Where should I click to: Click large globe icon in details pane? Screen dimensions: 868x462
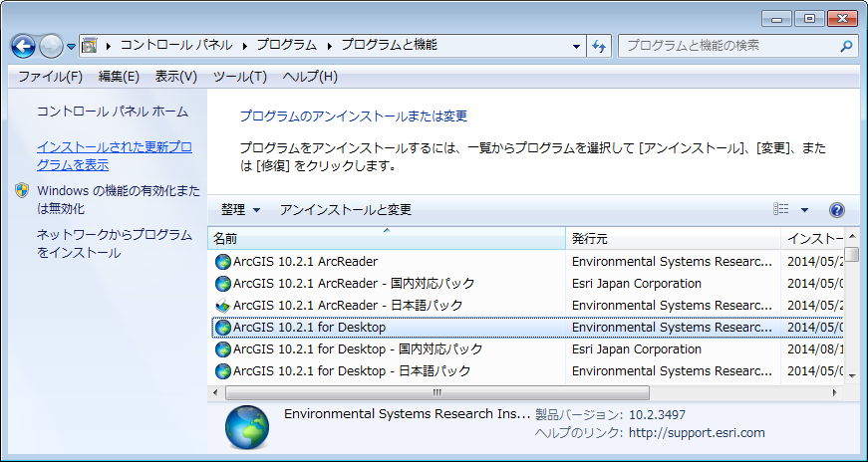247,427
